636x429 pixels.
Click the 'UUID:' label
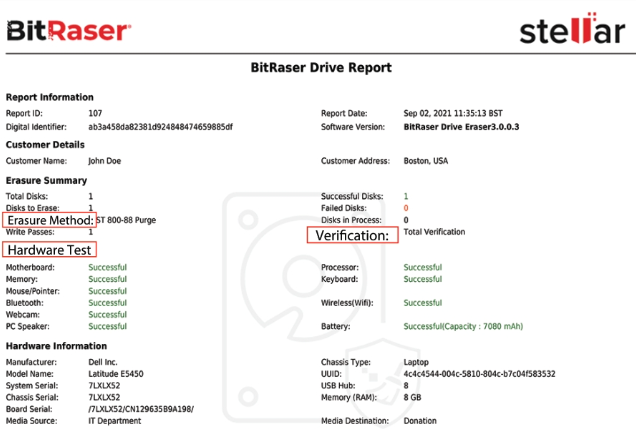coord(331,374)
